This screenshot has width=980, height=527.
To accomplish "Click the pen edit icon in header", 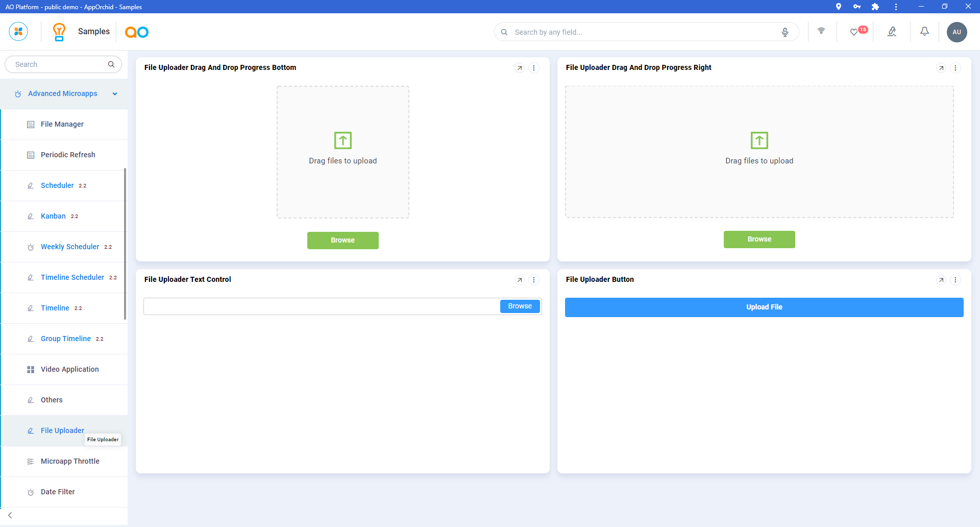I will click(x=892, y=32).
